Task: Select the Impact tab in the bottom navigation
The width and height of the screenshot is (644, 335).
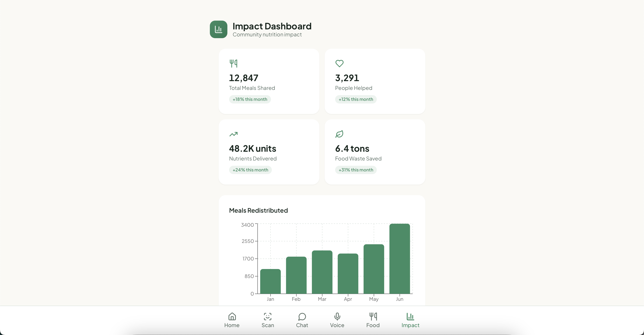Action: [x=410, y=320]
